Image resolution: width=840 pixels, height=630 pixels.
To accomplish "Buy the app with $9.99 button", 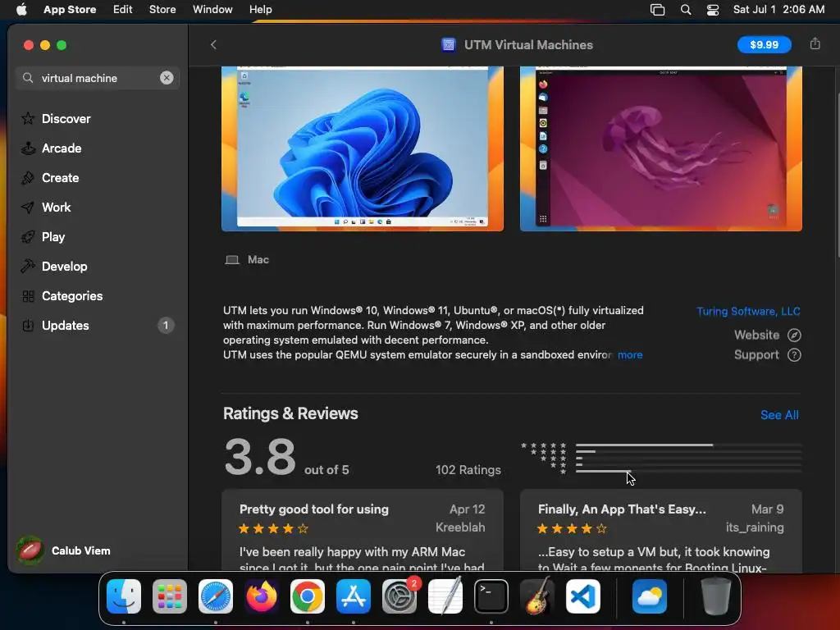I will click(764, 45).
